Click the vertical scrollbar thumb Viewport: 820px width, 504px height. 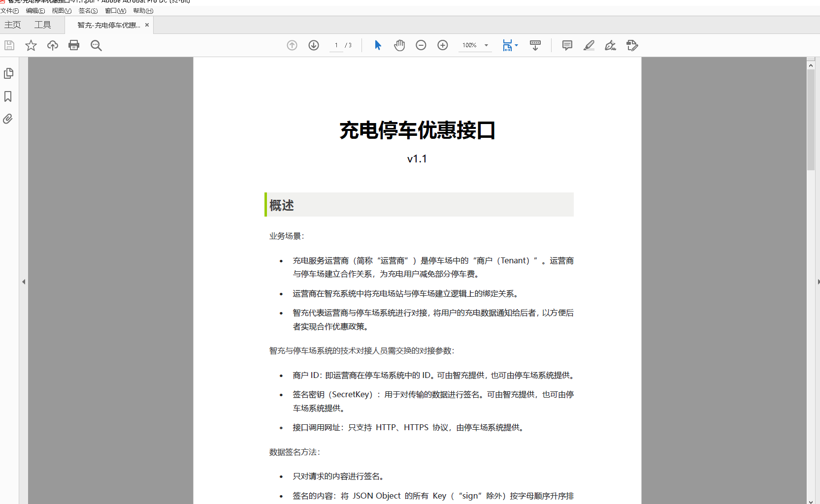pos(811,120)
